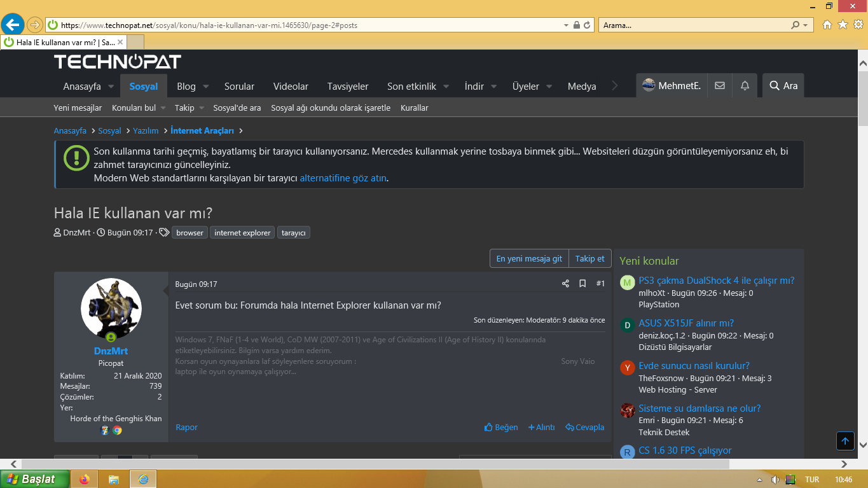Click the lock security icon in address bar
The image size is (868, 488).
[x=576, y=25]
